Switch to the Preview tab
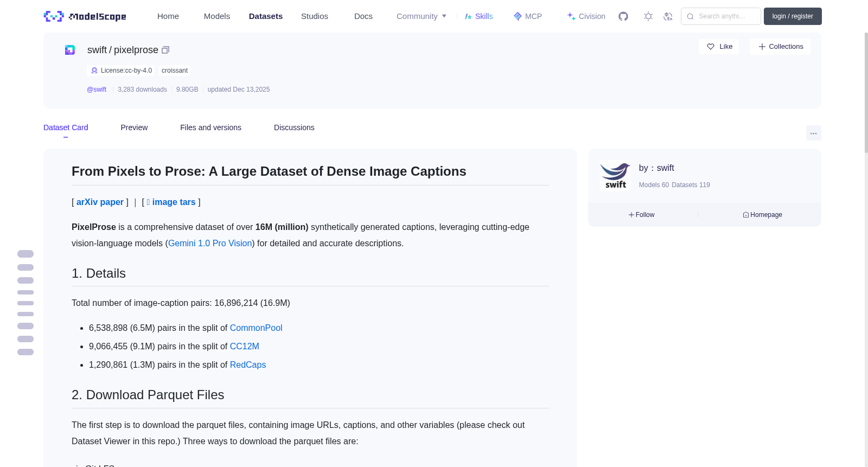This screenshot has height=467, width=868. coord(134,127)
